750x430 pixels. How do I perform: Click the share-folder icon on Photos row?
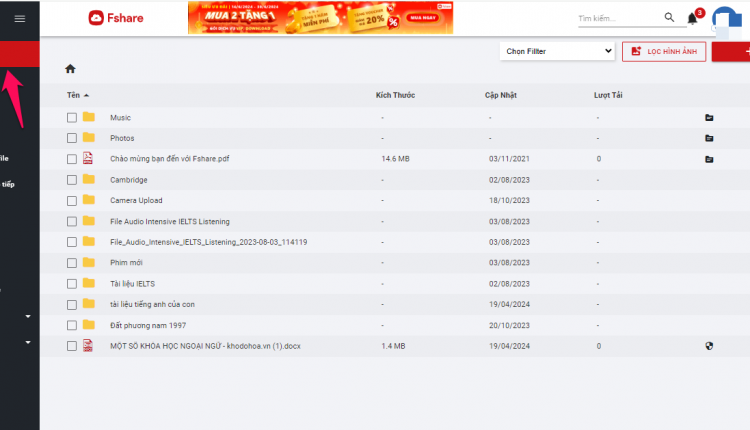pyautogui.click(x=709, y=138)
